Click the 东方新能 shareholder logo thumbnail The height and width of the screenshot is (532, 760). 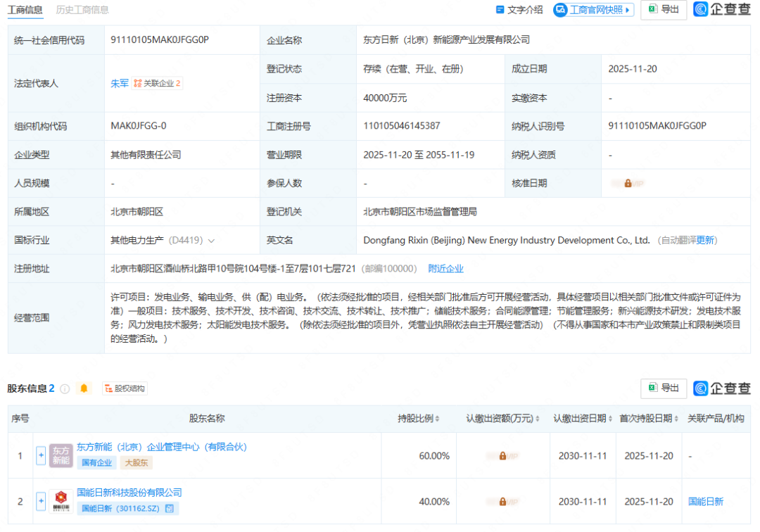point(61,455)
